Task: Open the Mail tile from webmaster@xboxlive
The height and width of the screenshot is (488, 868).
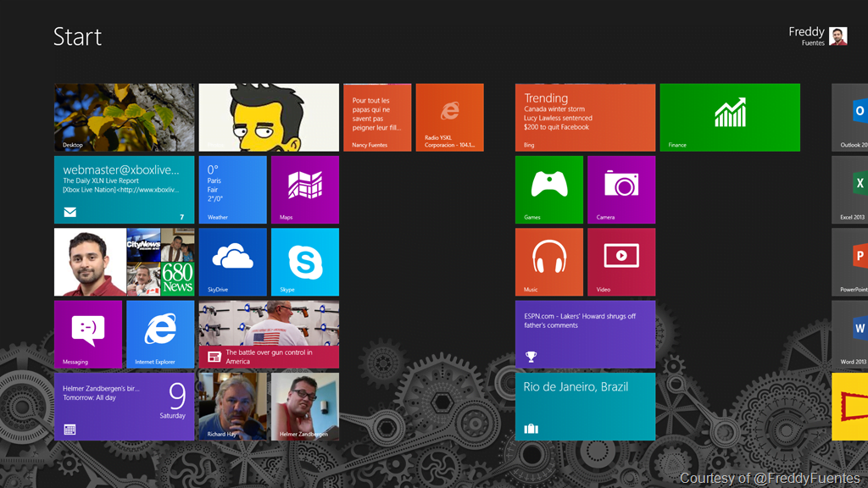Action: pyautogui.click(x=124, y=189)
